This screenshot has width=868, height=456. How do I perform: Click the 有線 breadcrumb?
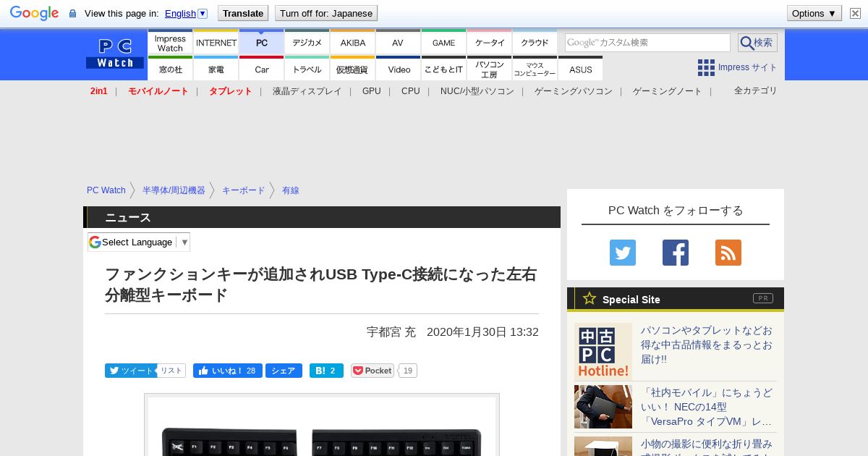coord(291,190)
